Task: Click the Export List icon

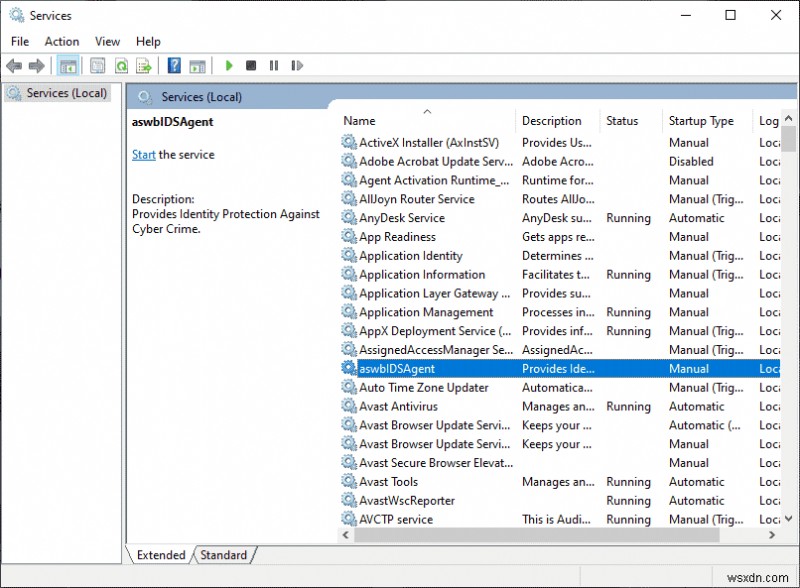Action: point(143,66)
